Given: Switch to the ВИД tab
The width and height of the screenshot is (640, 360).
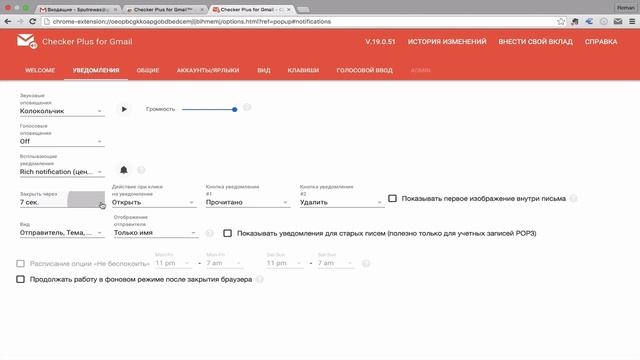Looking at the screenshot, I should coord(264,70).
